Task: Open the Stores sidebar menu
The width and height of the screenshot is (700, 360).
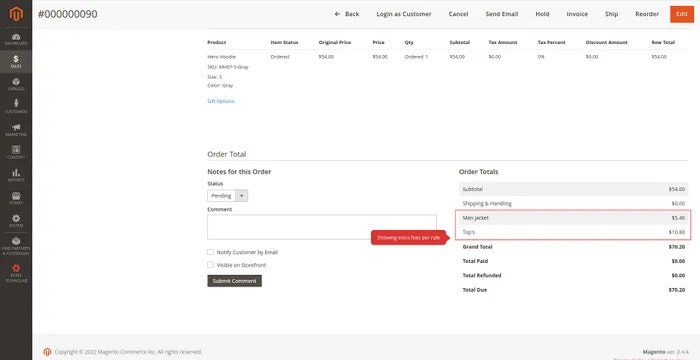Action: (16, 198)
